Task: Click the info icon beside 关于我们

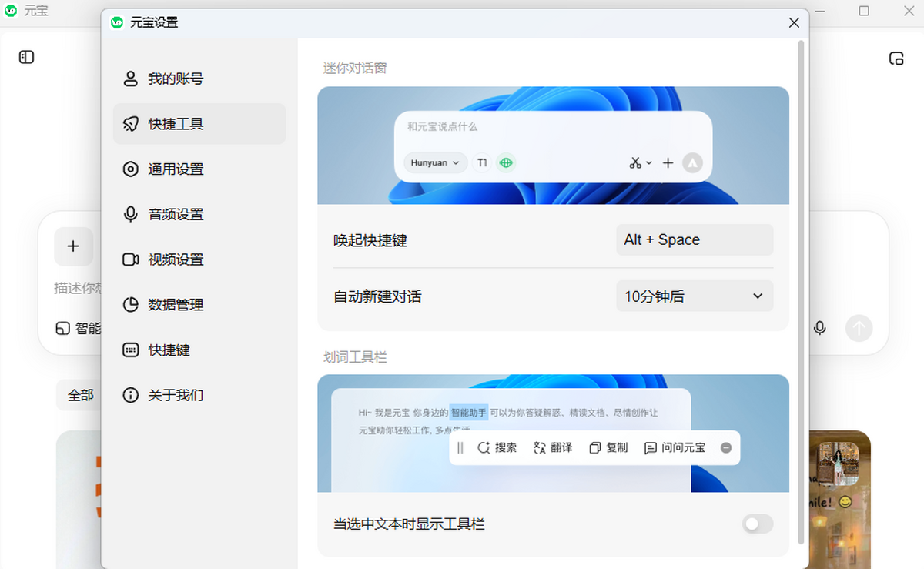Action: click(x=131, y=395)
